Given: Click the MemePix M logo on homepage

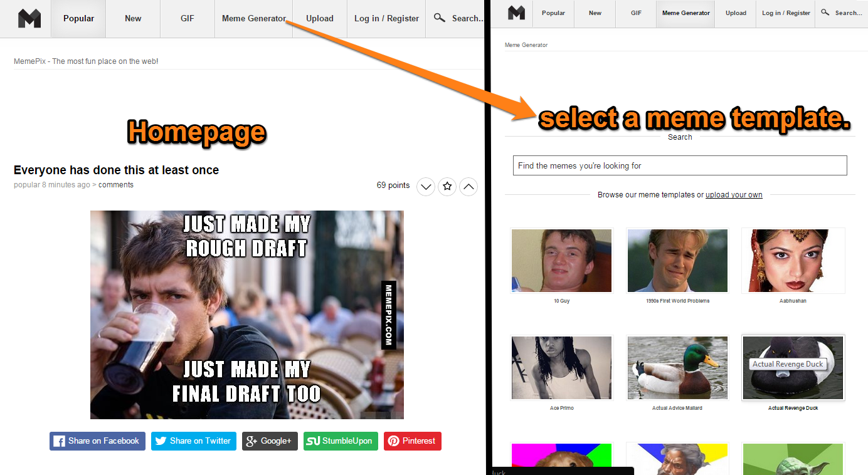Looking at the screenshot, I should point(29,19).
